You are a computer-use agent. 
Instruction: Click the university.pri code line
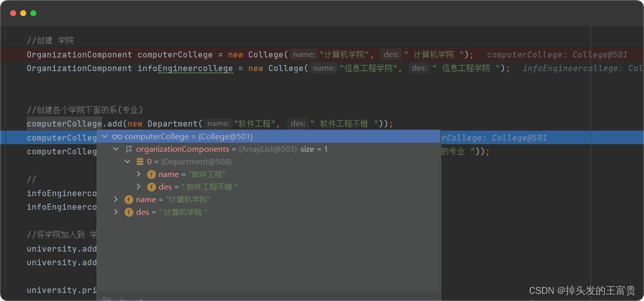(61, 290)
